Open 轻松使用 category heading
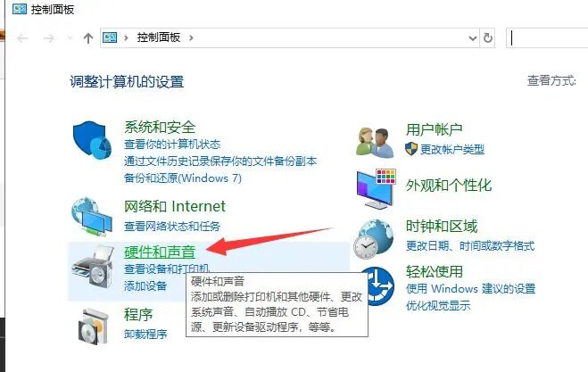Screen dimensions: 588x372 (435, 271)
